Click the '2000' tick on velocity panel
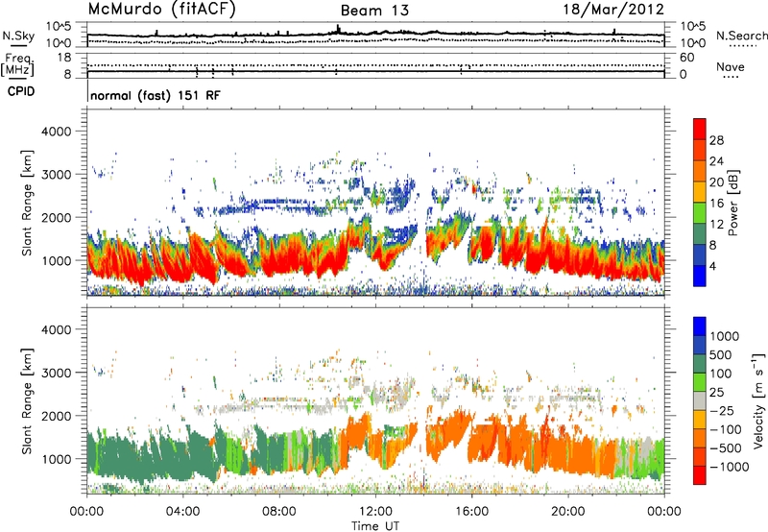The width and height of the screenshot is (768, 532). [56, 416]
